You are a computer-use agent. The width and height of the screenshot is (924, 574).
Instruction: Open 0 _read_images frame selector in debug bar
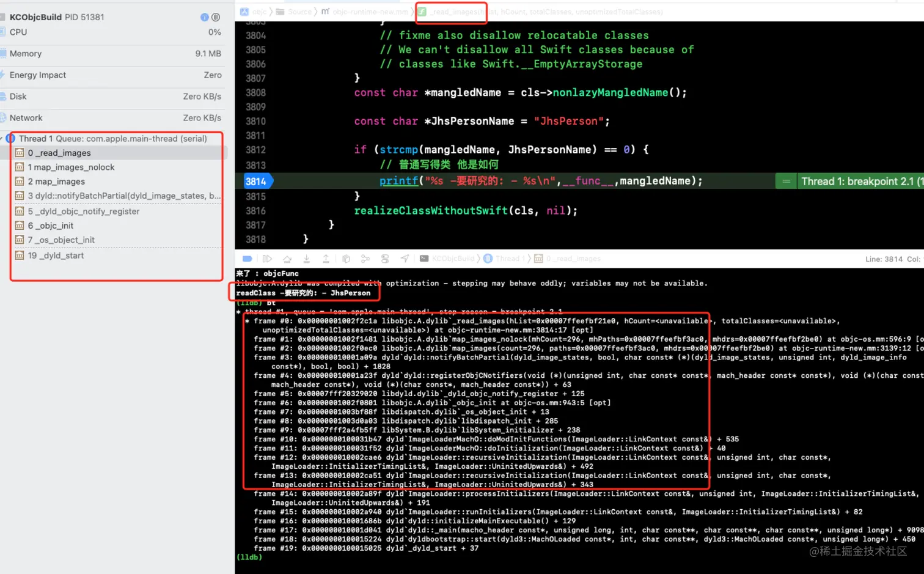568,259
